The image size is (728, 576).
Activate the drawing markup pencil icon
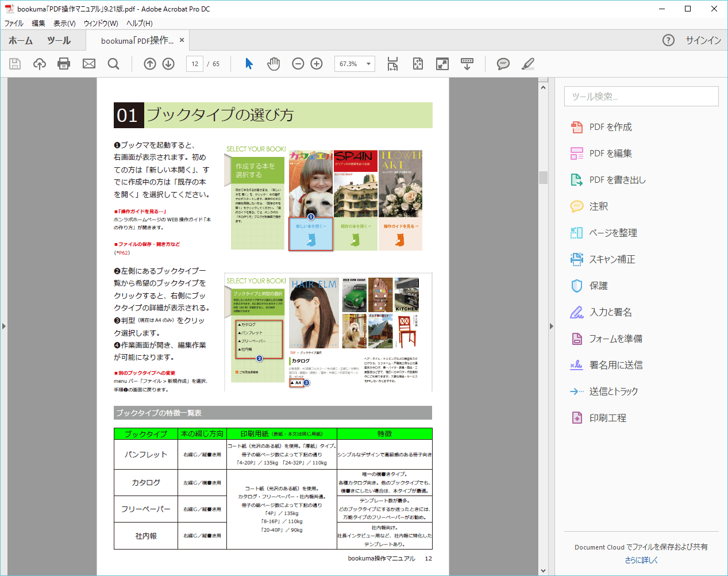point(527,64)
